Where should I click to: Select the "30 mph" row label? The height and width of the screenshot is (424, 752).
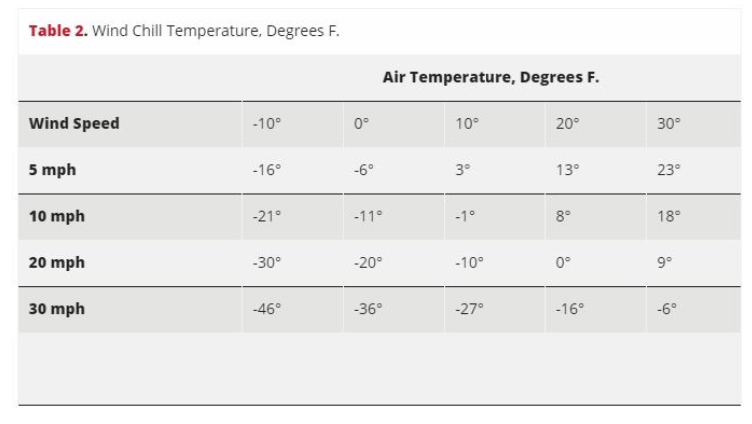(x=56, y=309)
